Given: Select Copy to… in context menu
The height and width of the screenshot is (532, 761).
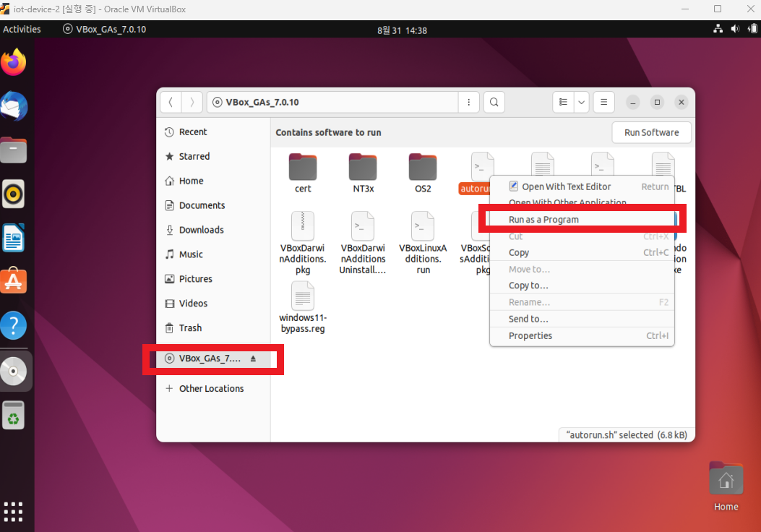Looking at the screenshot, I should pyautogui.click(x=582, y=286).
